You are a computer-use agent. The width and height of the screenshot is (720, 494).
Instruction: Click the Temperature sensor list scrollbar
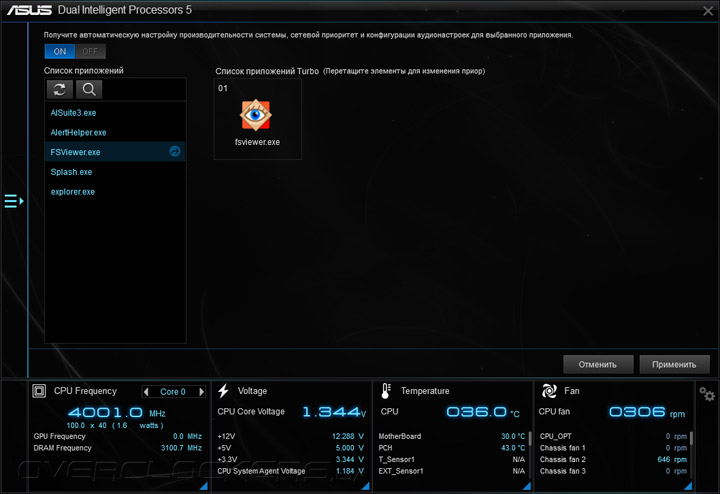(529, 438)
